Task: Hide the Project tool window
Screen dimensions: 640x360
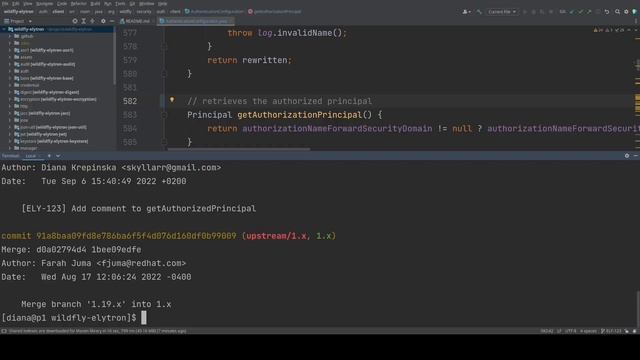Action: tap(112, 21)
